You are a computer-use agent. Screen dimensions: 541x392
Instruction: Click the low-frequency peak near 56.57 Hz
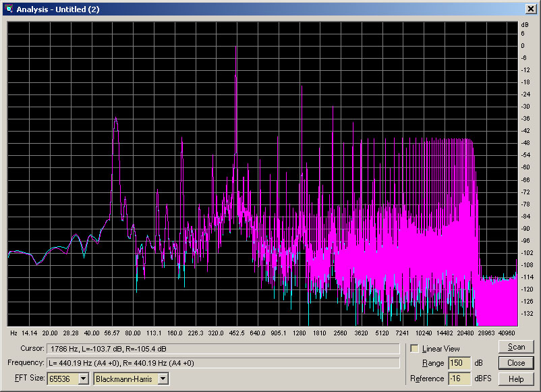tap(115, 119)
